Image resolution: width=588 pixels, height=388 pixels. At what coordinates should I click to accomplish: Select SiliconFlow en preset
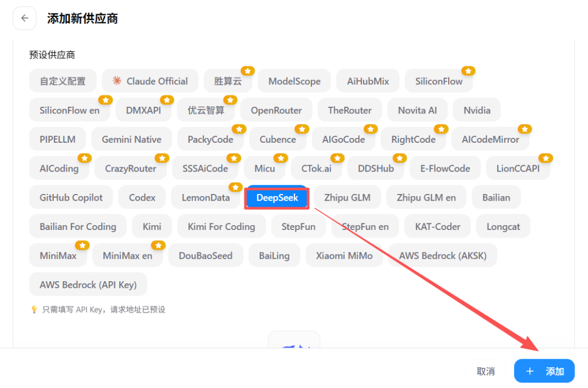pos(69,110)
